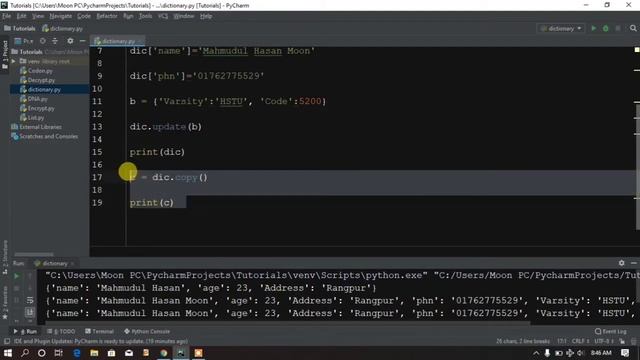Click the locate-file target icon in Project panel

point(42,41)
